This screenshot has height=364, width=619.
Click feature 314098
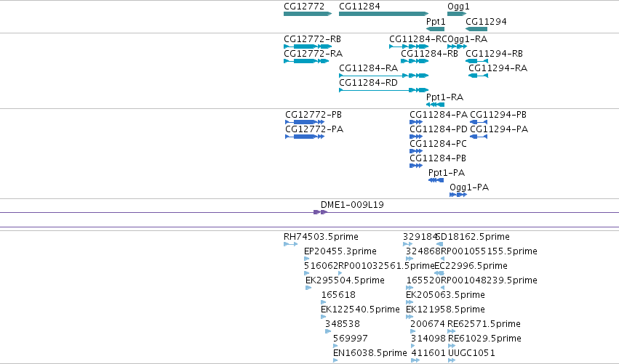point(413,347)
